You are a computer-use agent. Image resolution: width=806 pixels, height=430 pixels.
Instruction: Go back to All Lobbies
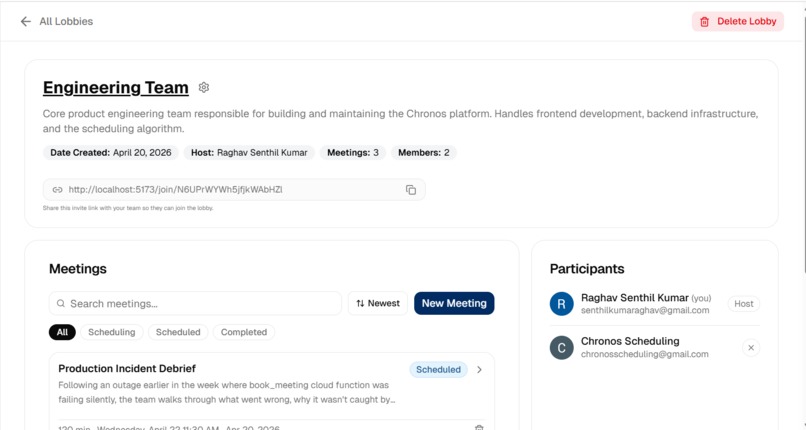click(66, 22)
